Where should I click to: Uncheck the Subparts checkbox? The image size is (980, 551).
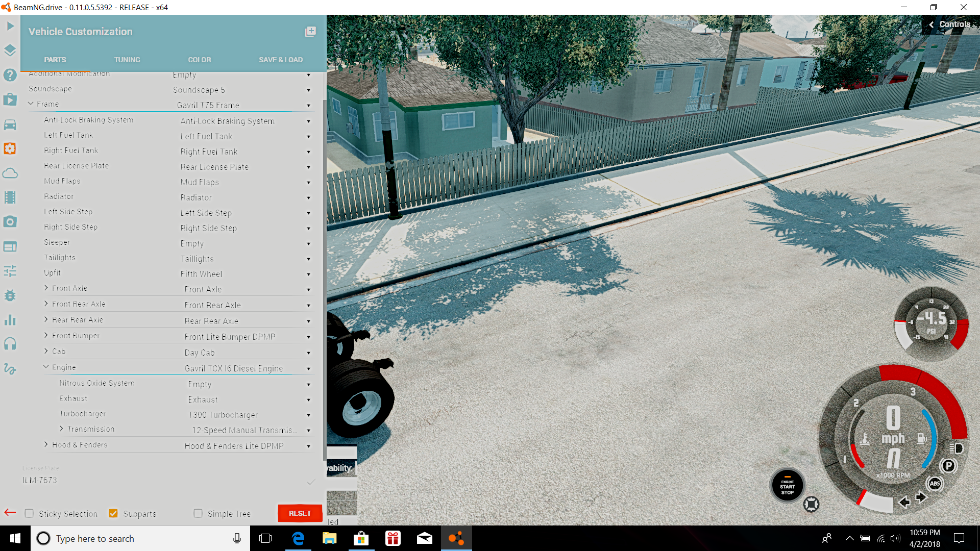tap(113, 513)
